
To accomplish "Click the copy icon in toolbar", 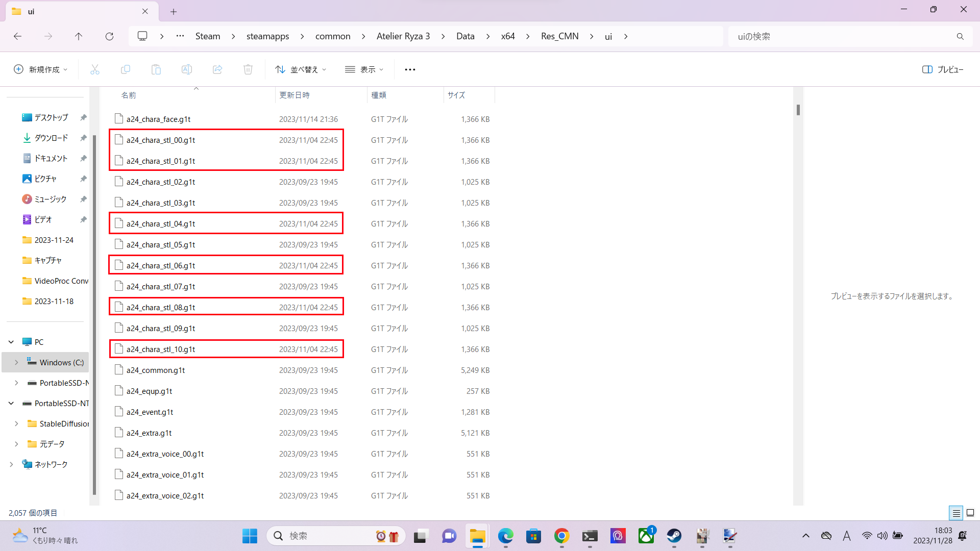I will coord(126,69).
